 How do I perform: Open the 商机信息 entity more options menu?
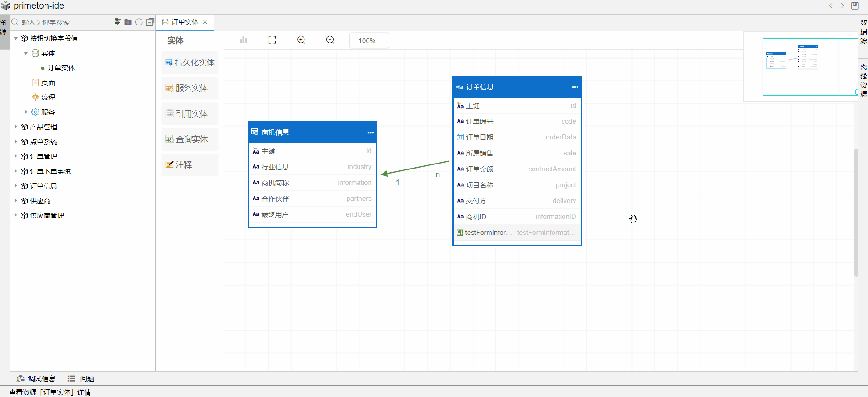(x=370, y=132)
